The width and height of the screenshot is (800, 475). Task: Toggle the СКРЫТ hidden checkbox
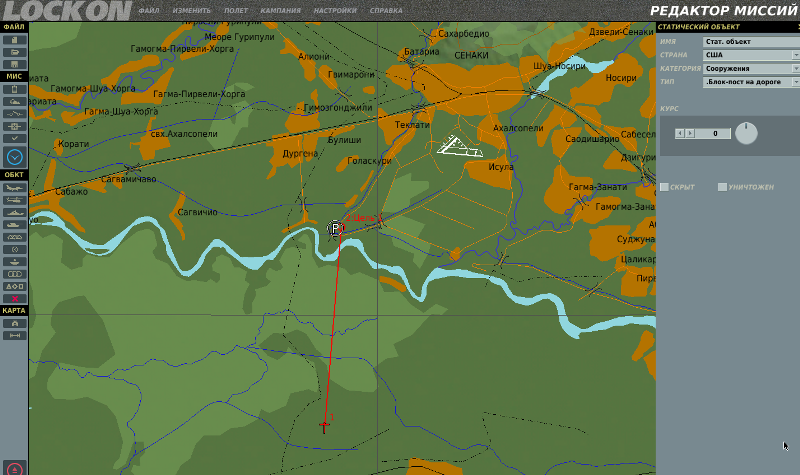pyautogui.click(x=664, y=187)
